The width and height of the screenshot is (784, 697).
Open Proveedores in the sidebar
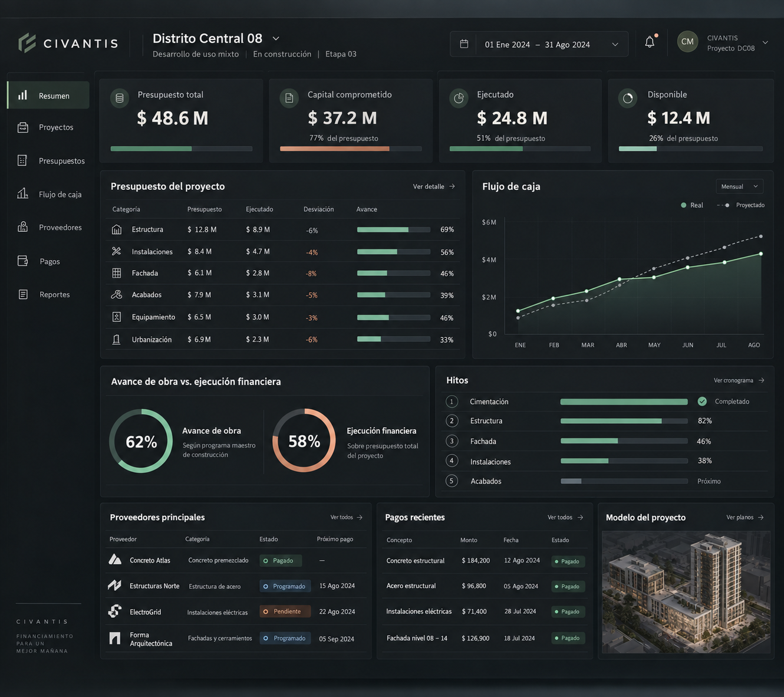click(48, 227)
